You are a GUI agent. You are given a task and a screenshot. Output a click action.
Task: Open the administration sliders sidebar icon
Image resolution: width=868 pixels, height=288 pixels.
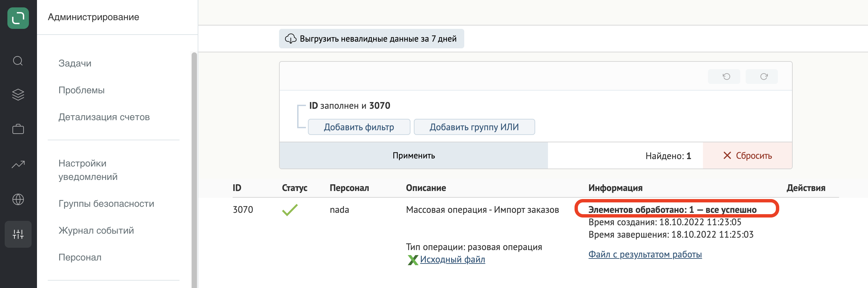coord(18,234)
